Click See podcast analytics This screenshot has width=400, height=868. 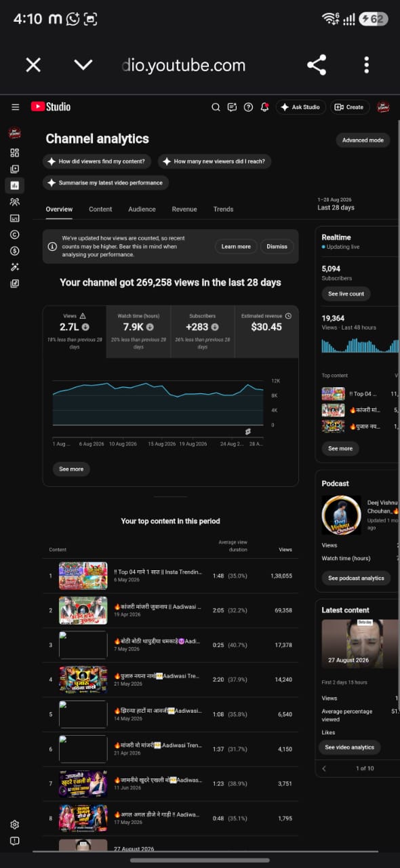pos(356,578)
